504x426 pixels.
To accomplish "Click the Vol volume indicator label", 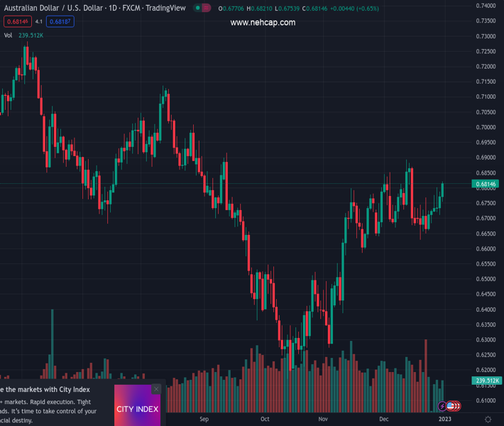I will tap(8, 35).
